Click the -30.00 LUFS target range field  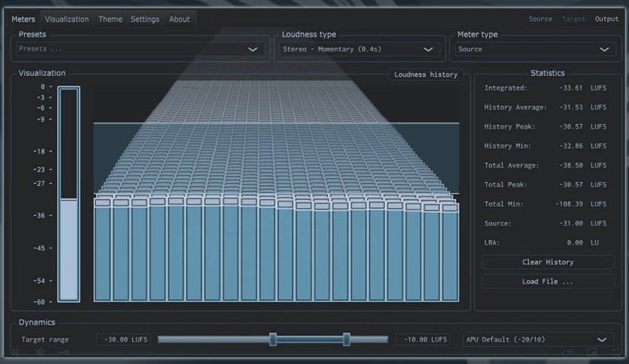pyautogui.click(x=123, y=339)
